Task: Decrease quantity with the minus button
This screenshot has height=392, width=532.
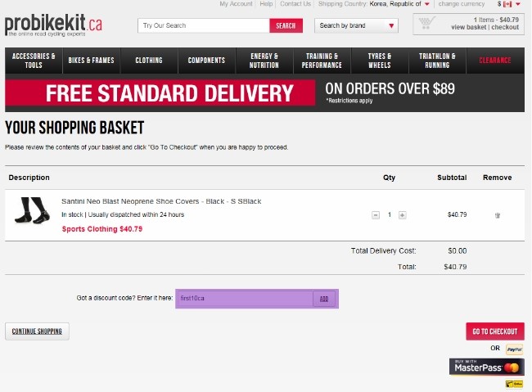Action: coord(376,215)
